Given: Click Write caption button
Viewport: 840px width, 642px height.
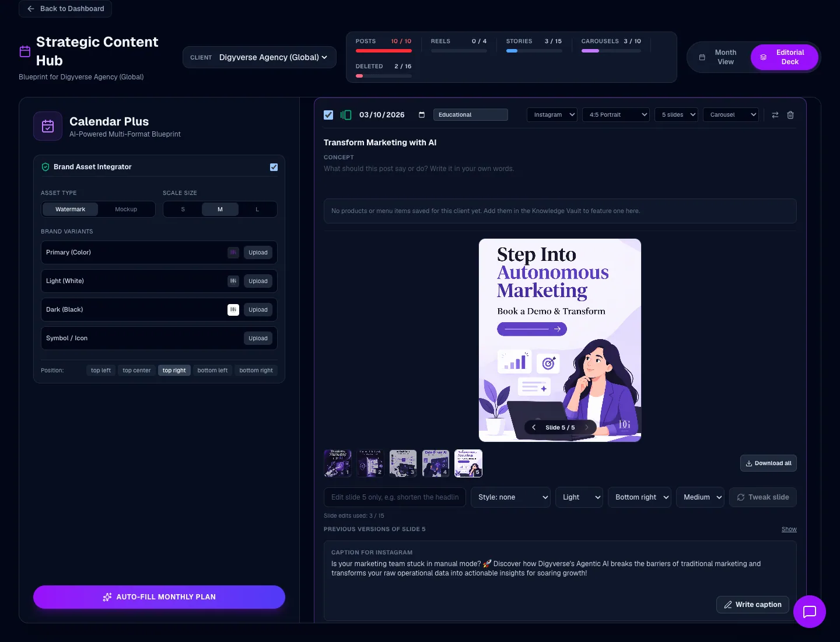Looking at the screenshot, I should click(752, 605).
